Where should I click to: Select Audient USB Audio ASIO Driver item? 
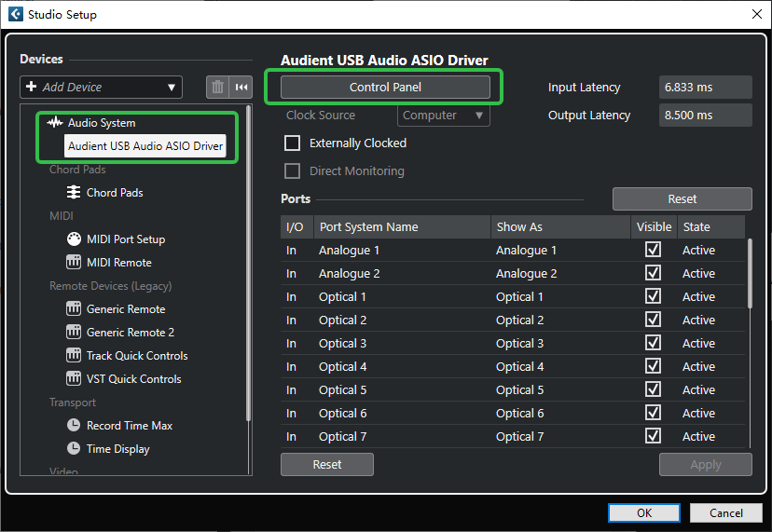(x=145, y=145)
